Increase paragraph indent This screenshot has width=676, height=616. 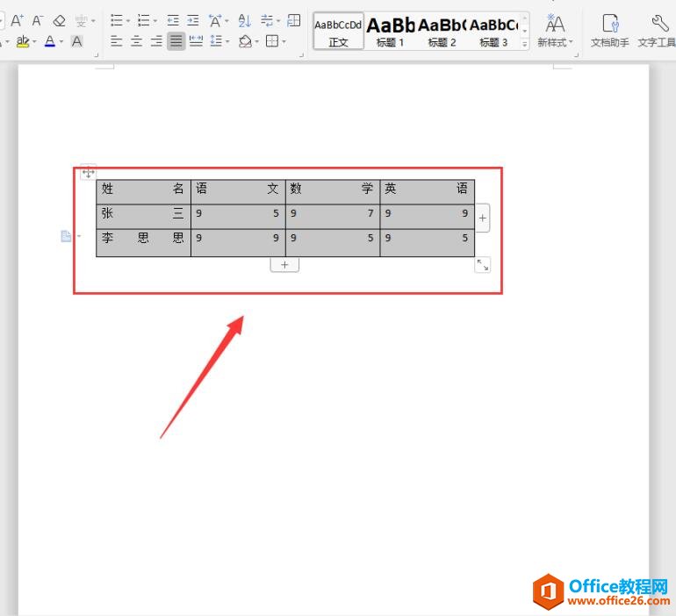pos(193,20)
